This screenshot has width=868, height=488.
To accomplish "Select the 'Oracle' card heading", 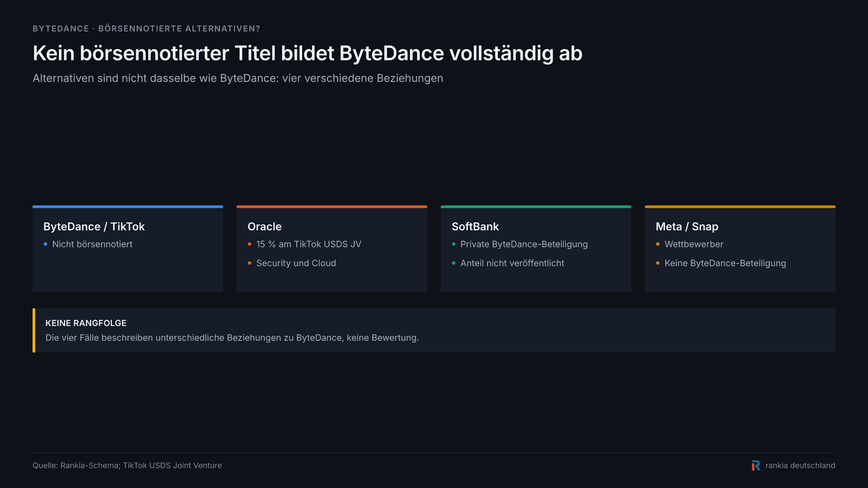I will pyautogui.click(x=265, y=227).
